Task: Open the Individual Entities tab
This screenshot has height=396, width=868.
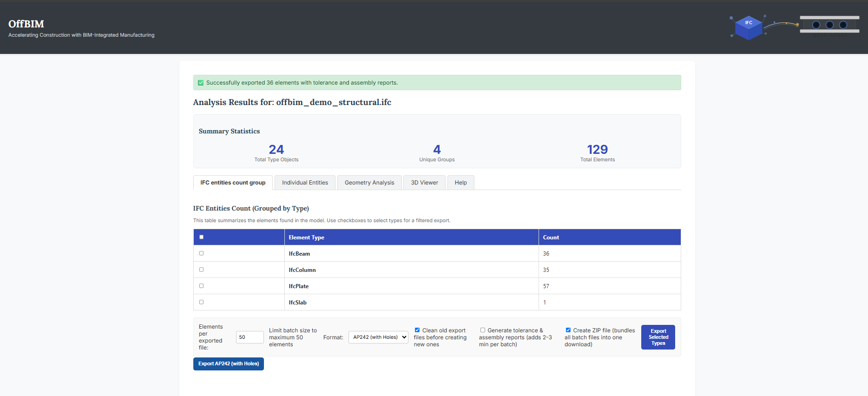Action: click(x=305, y=183)
